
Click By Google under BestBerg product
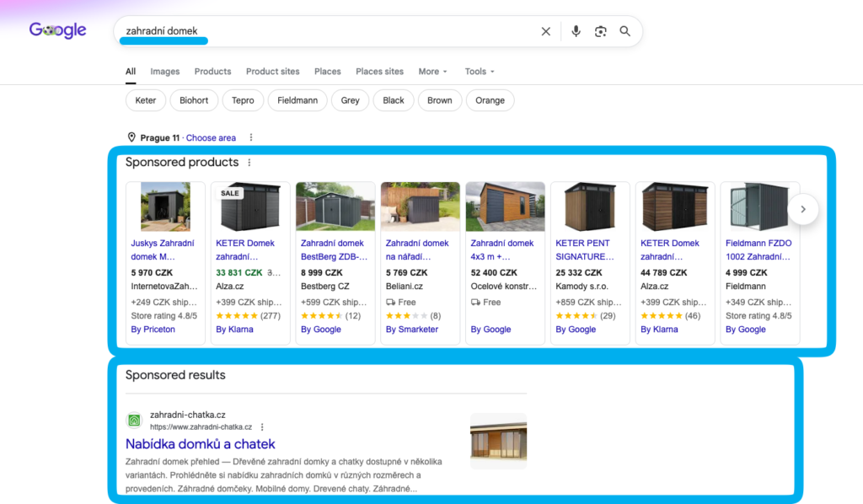coord(321,329)
